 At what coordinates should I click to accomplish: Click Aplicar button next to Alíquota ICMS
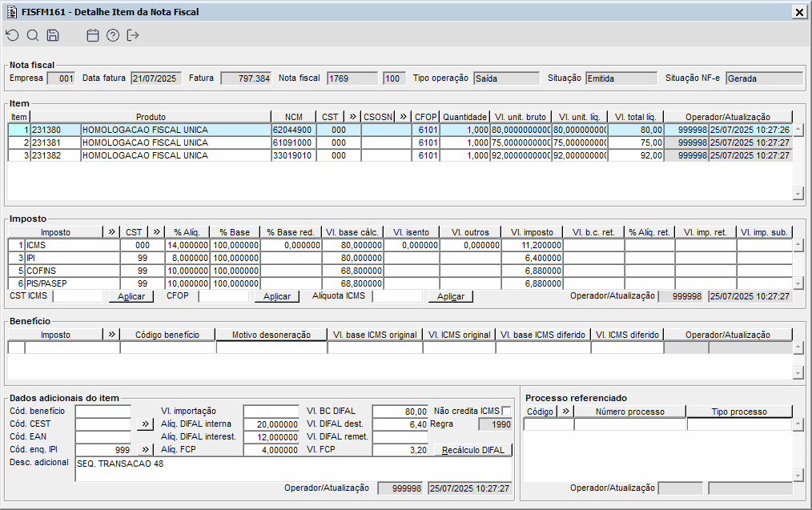(x=451, y=296)
